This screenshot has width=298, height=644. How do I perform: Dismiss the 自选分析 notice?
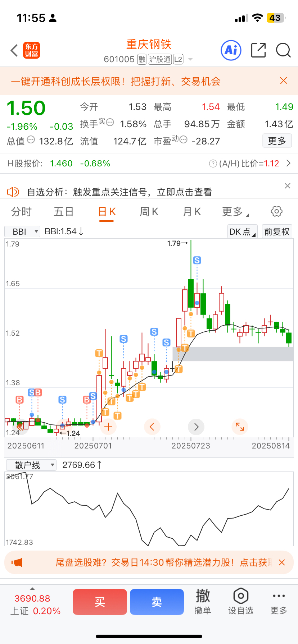click(x=287, y=186)
